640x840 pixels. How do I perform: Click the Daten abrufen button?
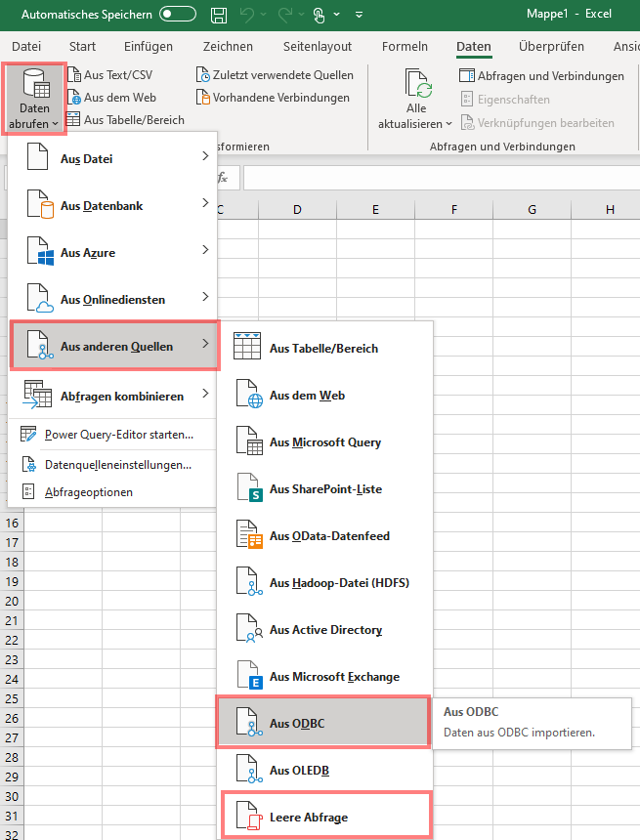coord(34,99)
